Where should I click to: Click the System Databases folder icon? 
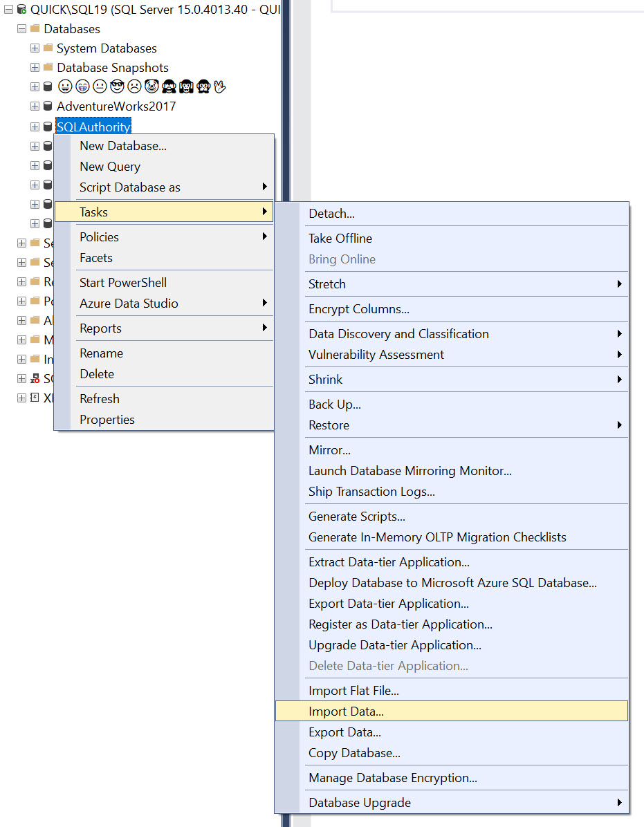pos(48,48)
